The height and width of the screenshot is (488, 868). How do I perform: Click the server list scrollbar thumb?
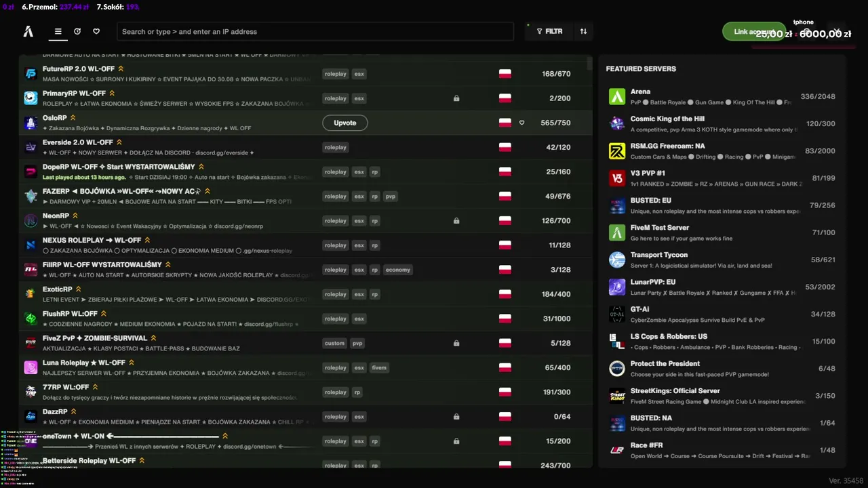point(589,62)
